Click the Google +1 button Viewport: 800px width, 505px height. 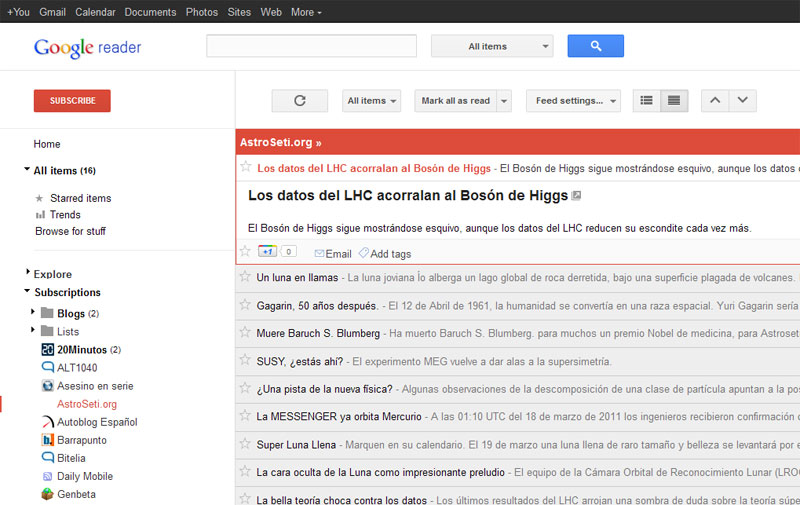[x=267, y=251]
